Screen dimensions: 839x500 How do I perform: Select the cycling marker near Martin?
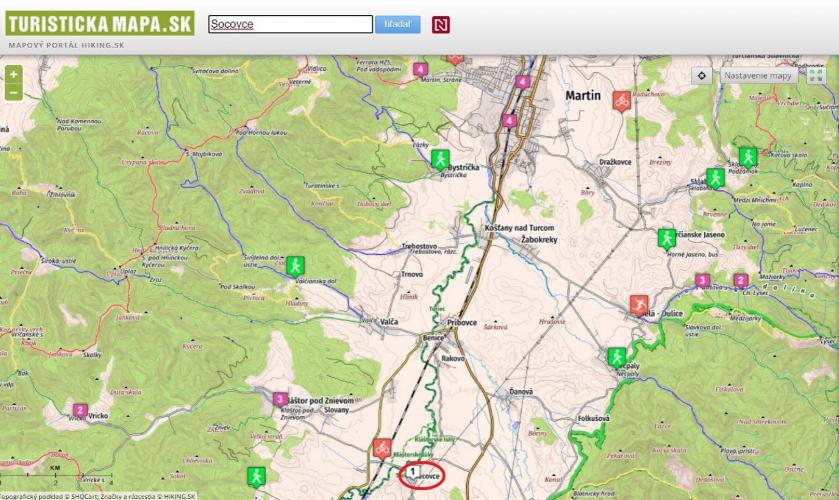coord(621,101)
